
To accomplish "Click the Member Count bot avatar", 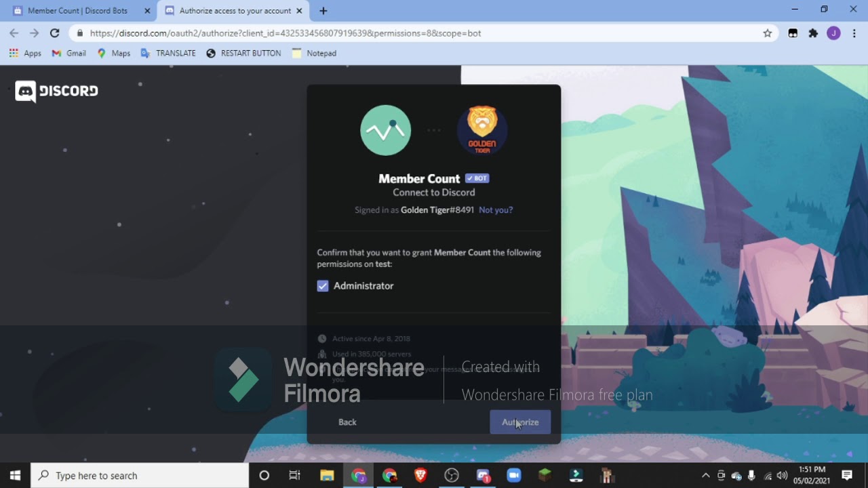I will coord(386,131).
